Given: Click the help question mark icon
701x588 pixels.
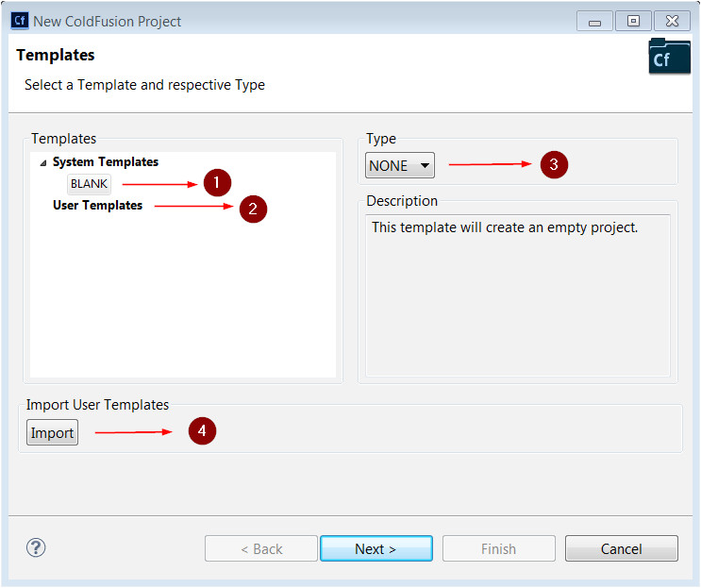Looking at the screenshot, I should pyautogui.click(x=37, y=547).
